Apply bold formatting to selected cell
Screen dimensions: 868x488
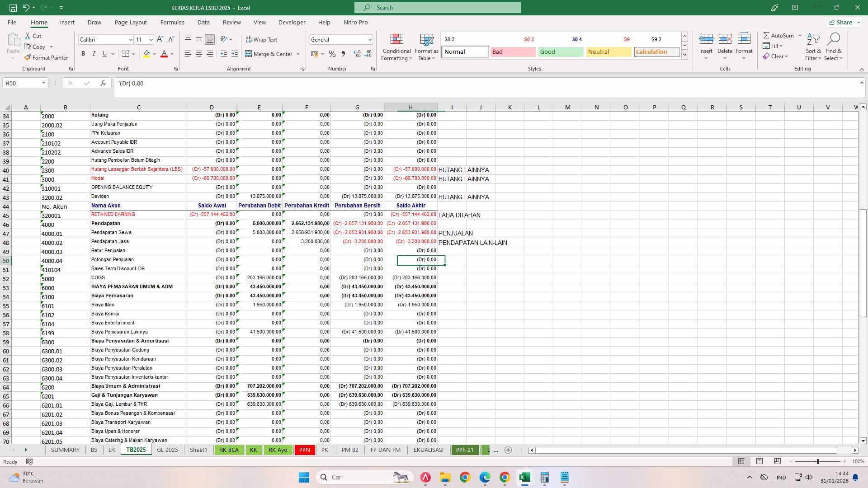(83, 53)
